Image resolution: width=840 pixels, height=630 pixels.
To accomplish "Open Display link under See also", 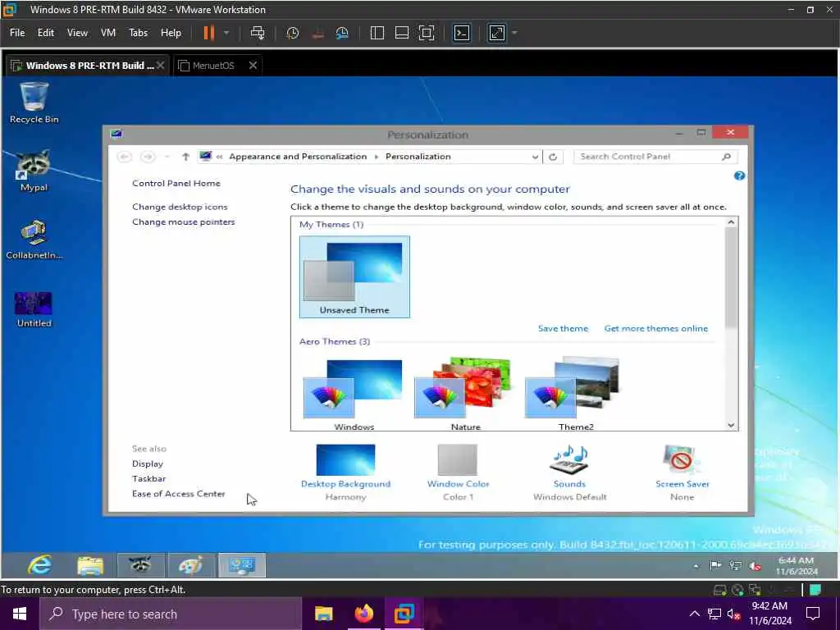I will point(148,464).
